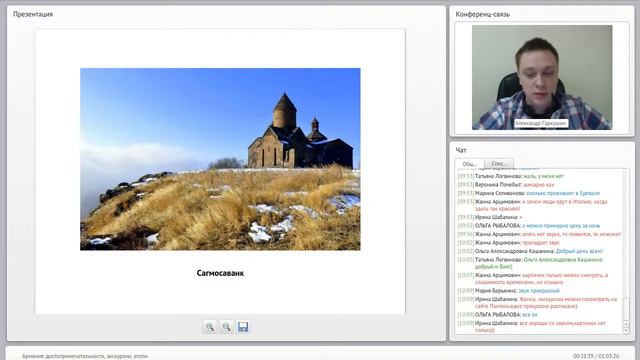Image resolution: width=640 pixels, height=360 pixels.
Task: Switch to the 'Общ...' chat tab
Action: coord(469,164)
